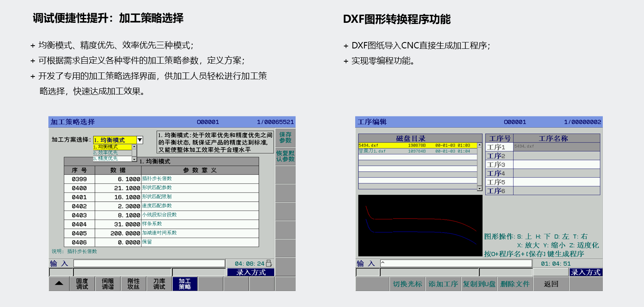Click the DXF curve preview graphic
This screenshot has width=644, height=307.
420,225
